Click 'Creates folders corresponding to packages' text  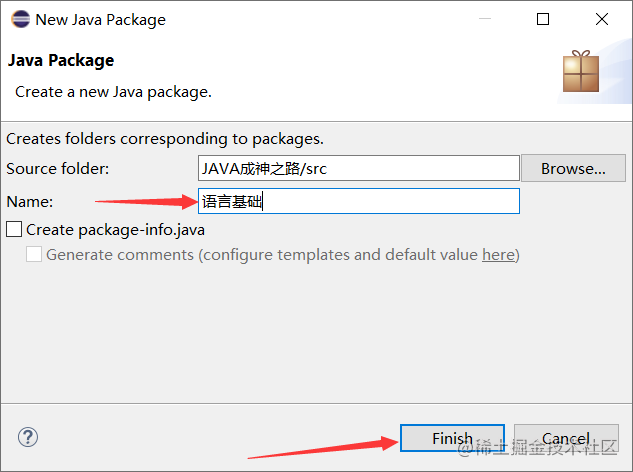point(165,139)
